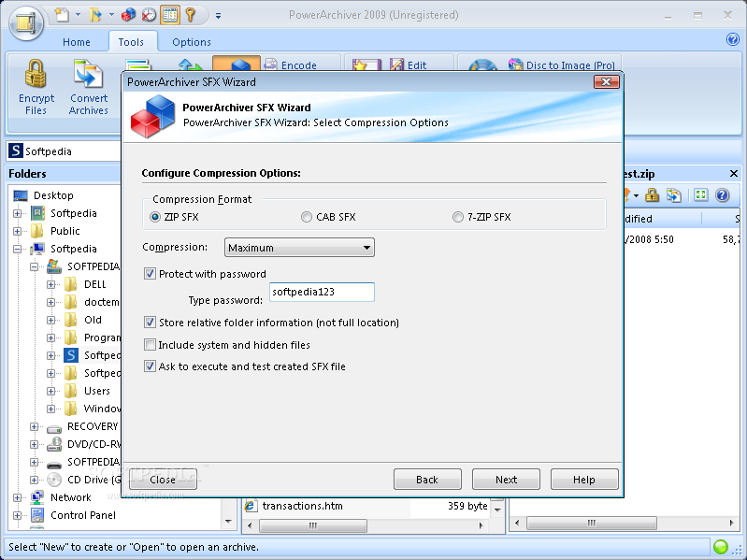Select the ZIP SFX radio button
This screenshot has width=747, height=560.
pos(155,217)
